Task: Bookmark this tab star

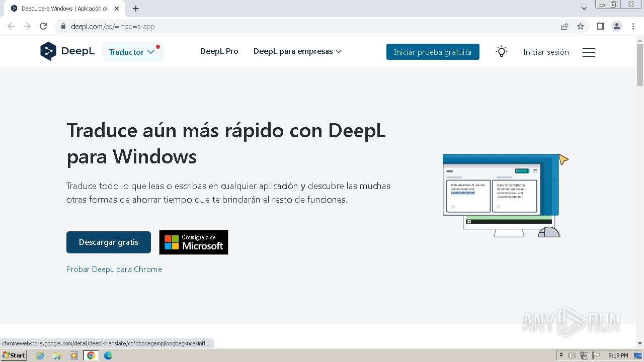Action: pyautogui.click(x=581, y=27)
